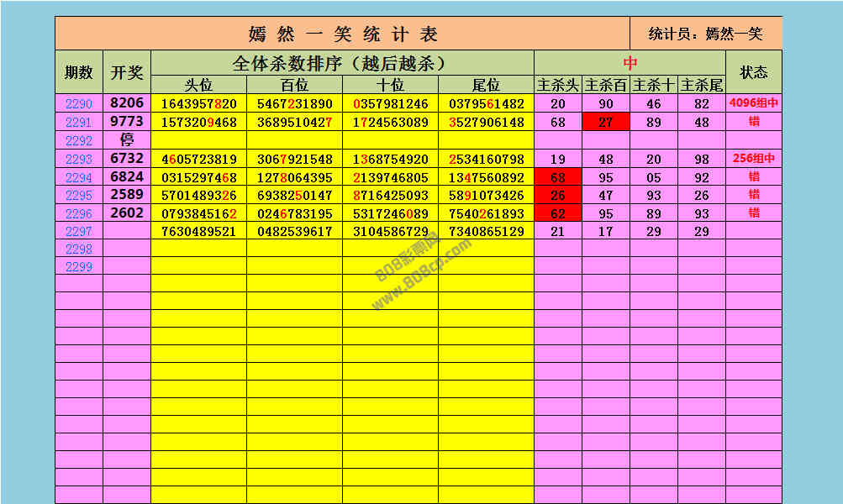This screenshot has height=504, width=843.
Task: Click the 头位 column header
Action: tap(198, 85)
